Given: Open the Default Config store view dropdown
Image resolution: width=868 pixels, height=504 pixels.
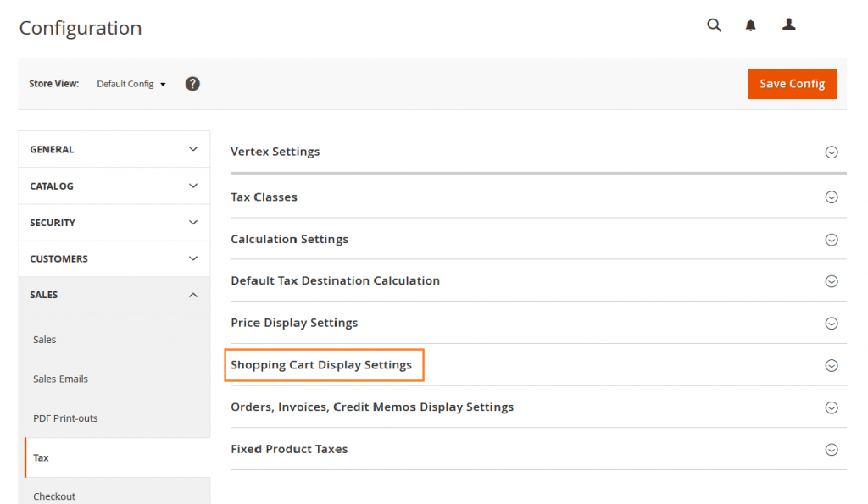Looking at the screenshot, I should (131, 83).
